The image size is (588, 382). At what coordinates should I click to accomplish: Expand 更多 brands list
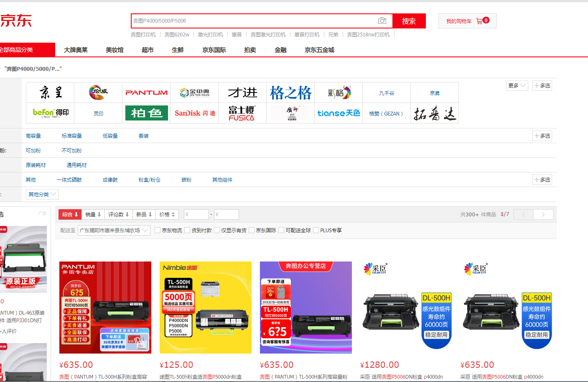click(x=517, y=85)
